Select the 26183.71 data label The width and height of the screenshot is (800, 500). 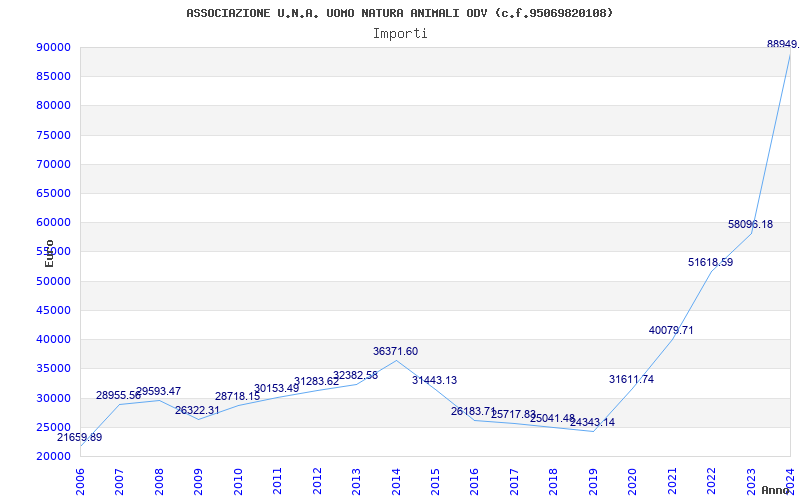coord(473,411)
